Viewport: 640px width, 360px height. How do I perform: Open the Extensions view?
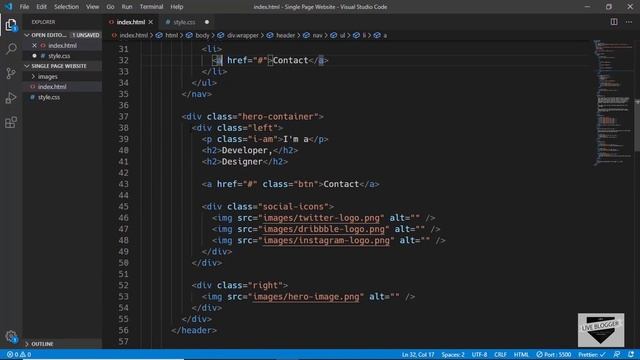pyautogui.click(x=11, y=122)
